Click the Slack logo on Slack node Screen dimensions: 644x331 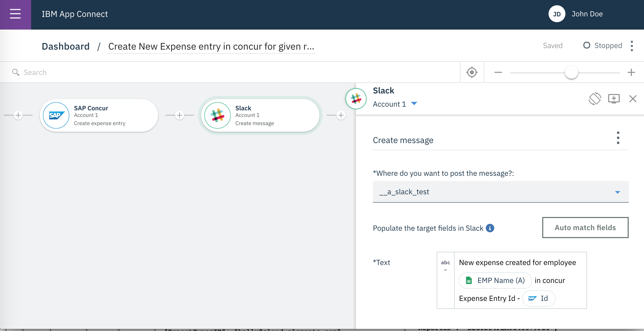(x=218, y=115)
